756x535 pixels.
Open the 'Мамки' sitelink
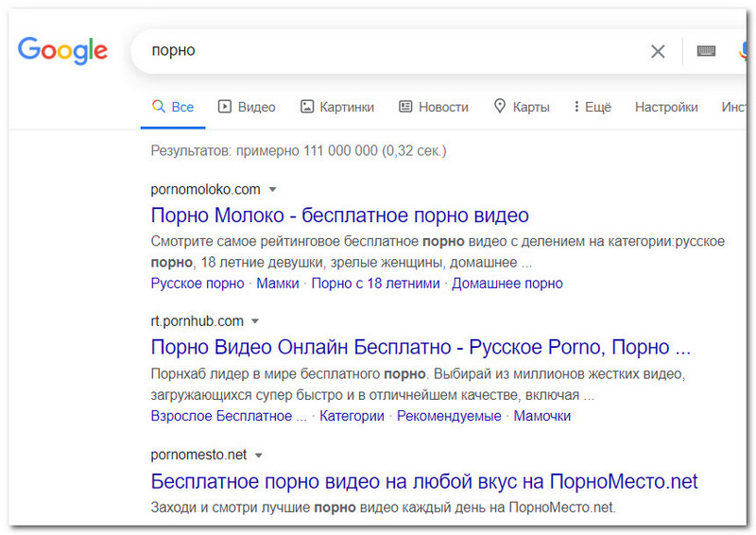pyautogui.click(x=278, y=284)
